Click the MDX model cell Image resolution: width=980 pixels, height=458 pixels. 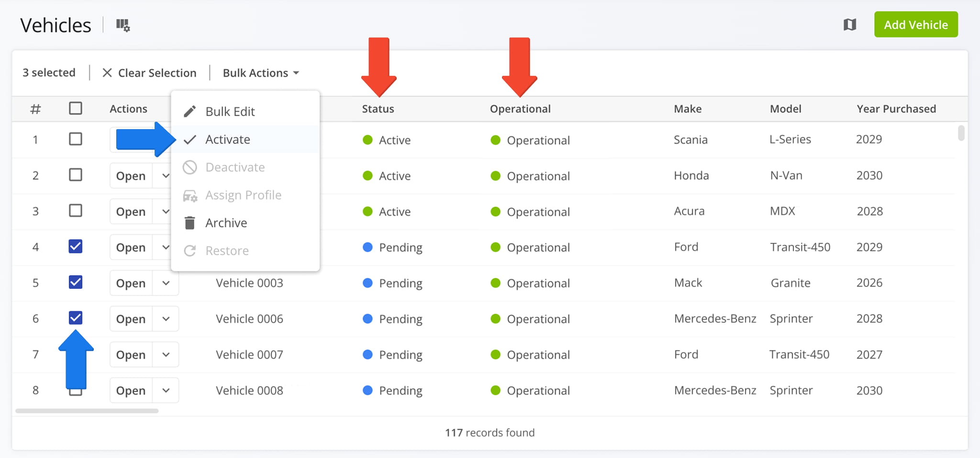(782, 211)
